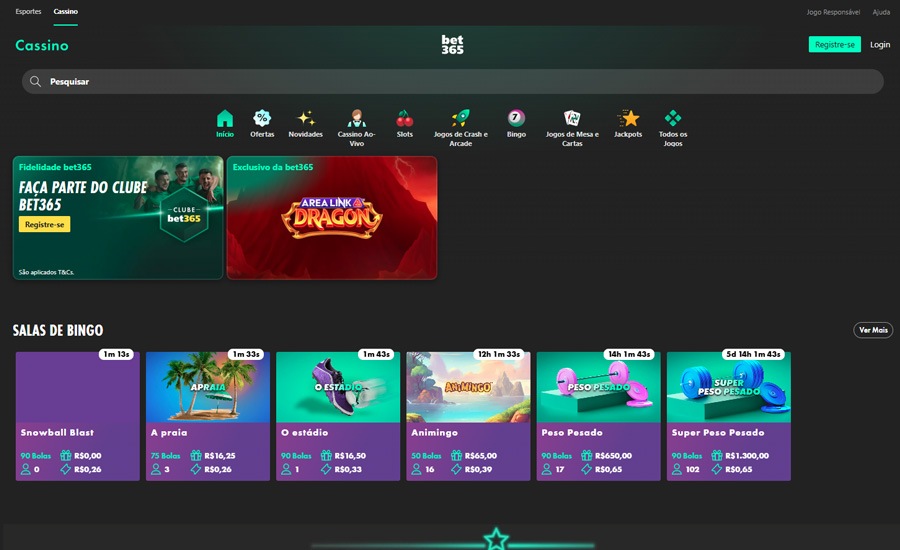The height and width of the screenshot is (550, 900).
Task: Click the SALAS DE BINGO heading
Action: pos(58,330)
